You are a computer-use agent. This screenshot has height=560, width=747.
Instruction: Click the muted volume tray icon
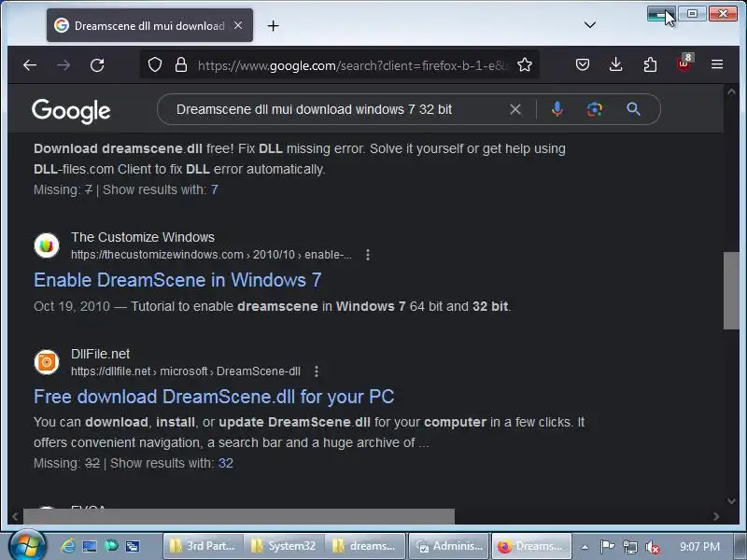652,547
